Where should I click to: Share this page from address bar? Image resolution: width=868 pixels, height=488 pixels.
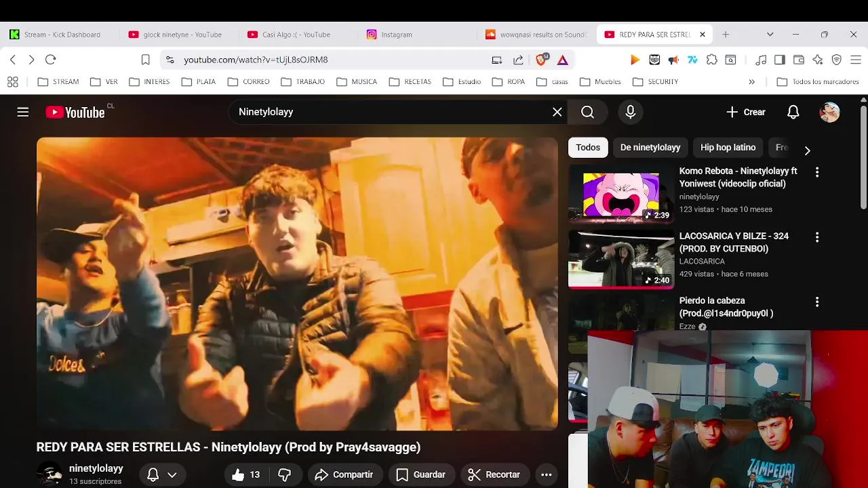[518, 60]
